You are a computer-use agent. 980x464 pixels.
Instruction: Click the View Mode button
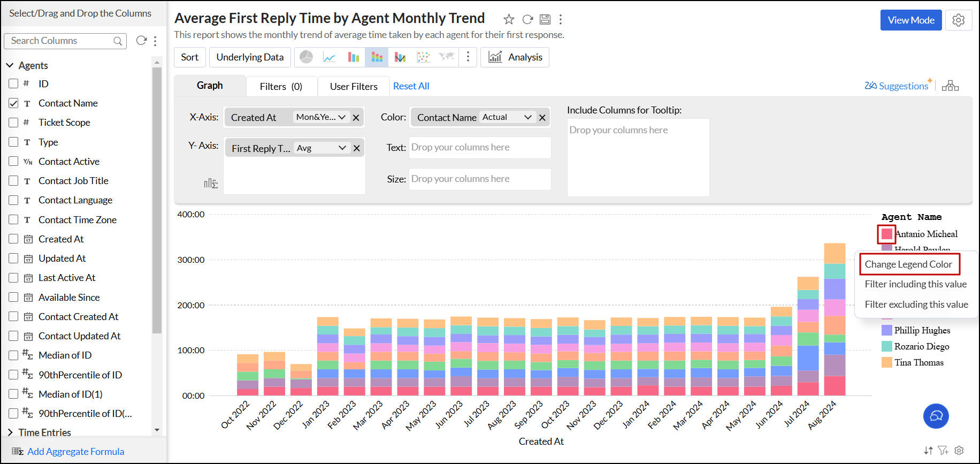pyautogui.click(x=910, y=20)
